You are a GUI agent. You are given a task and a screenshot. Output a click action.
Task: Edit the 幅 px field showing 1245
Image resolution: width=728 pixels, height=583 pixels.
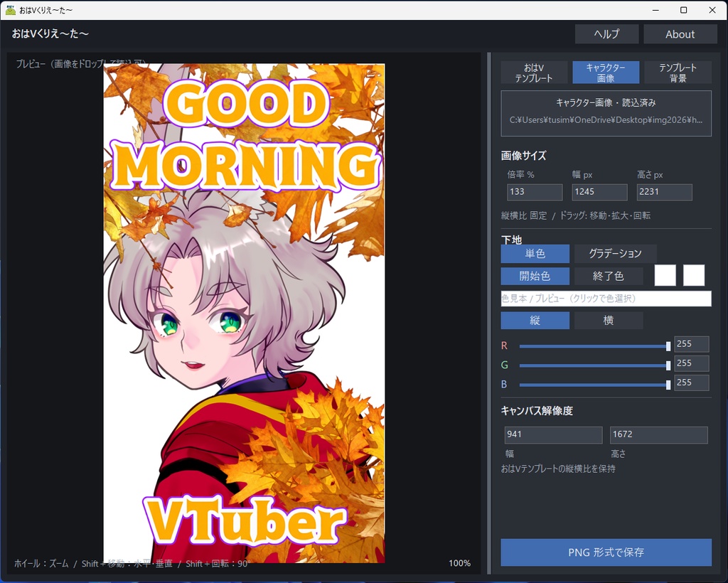click(x=599, y=192)
